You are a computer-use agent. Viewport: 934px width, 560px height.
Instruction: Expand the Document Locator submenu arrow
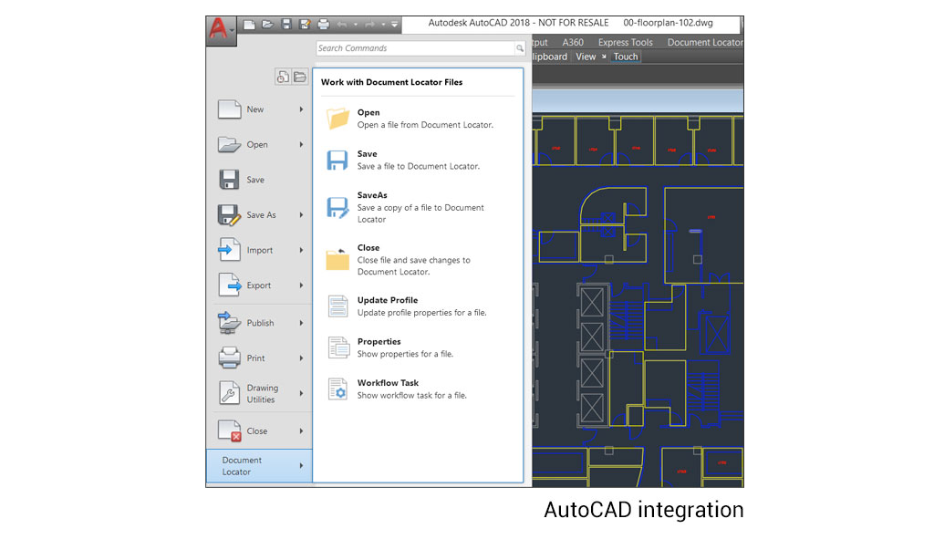tap(301, 466)
